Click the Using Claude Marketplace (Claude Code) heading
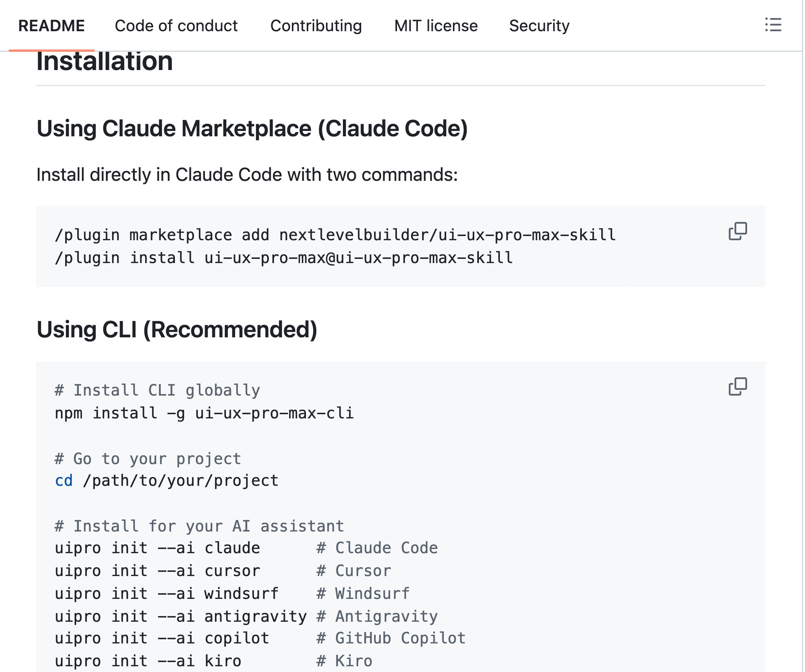The width and height of the screenshot is (805, 672). [x=253, y=129]
